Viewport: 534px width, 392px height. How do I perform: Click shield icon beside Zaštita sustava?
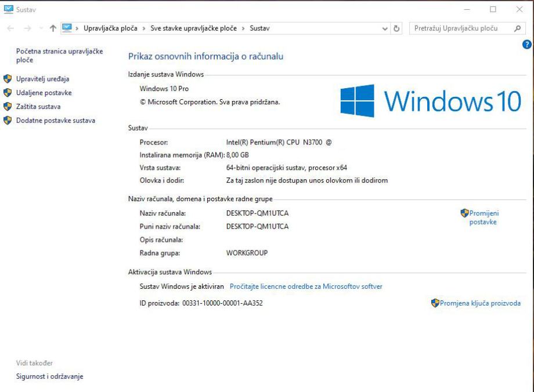(8, 107)
